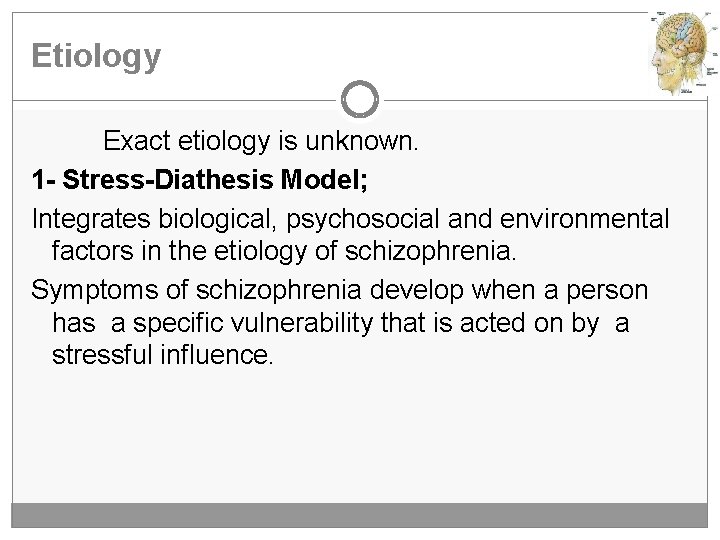Screen dimensions: 720x540
Task: Click the circle ornament on the divider
Action: [360, 100]
